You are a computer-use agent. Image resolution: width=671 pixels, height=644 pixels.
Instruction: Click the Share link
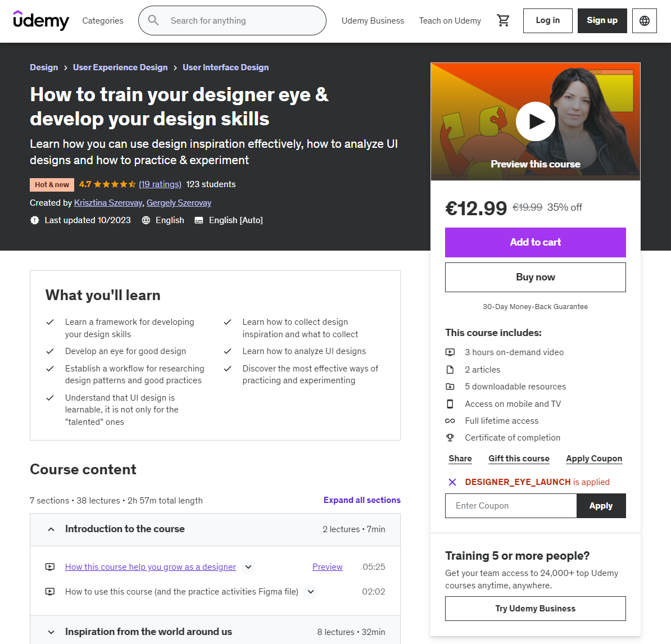[460, 459]
